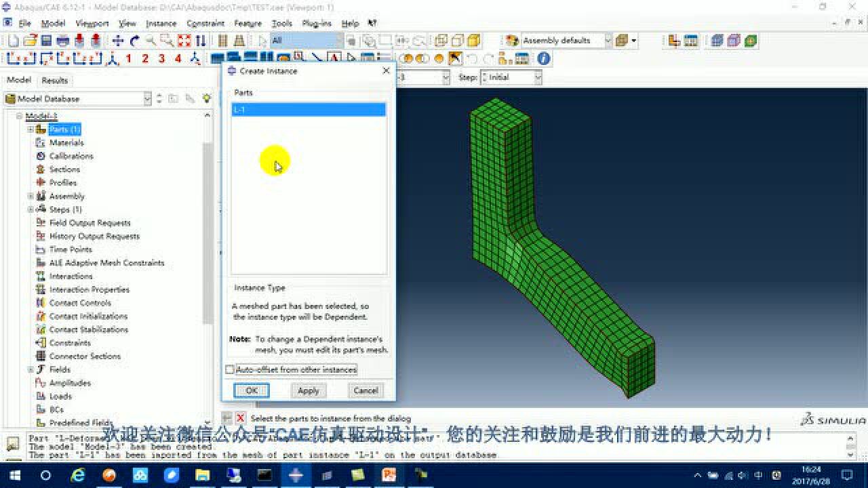Open the File menu
868x488 pixels.
coord(25,23)
